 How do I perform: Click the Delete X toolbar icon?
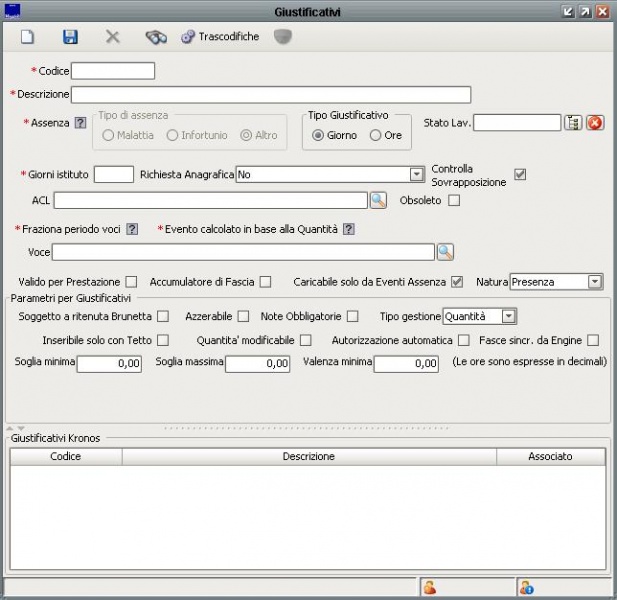point(113,37)
